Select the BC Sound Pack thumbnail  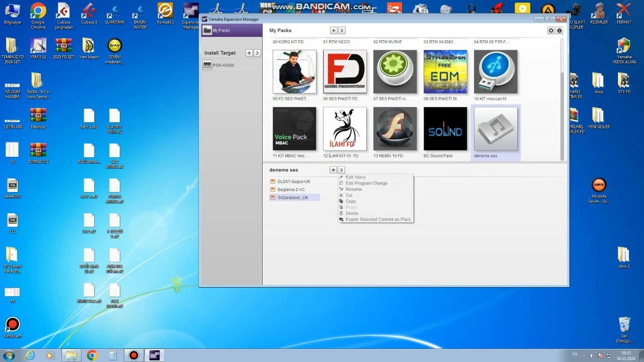(x=445, y=129)
